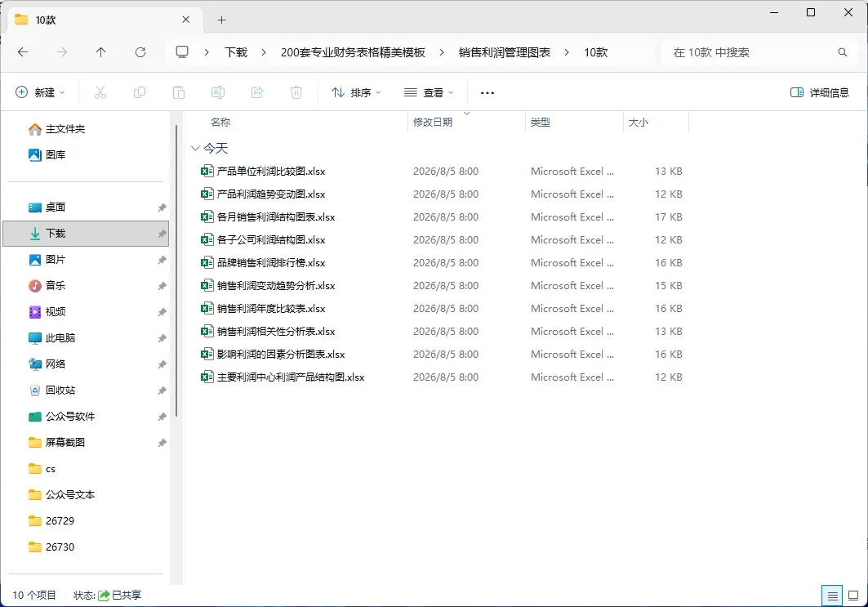Expand chevron after 下载 in address bar
Screen dimensions: 868x607
(x=264, y=52)
